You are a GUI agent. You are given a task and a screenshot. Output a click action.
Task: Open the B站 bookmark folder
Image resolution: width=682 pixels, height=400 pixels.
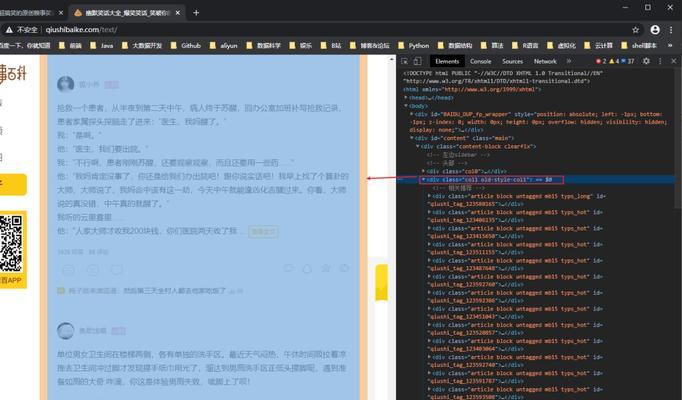coord(331,45)
